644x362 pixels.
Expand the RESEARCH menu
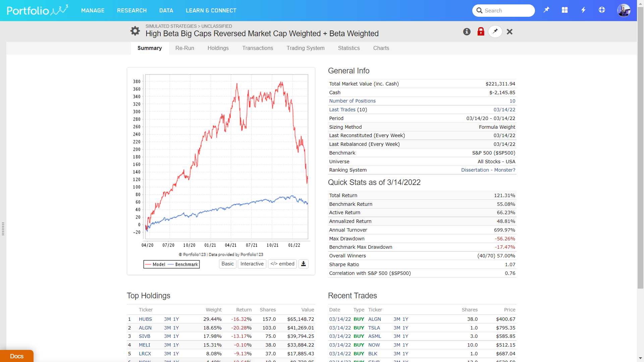coord(132,10)
